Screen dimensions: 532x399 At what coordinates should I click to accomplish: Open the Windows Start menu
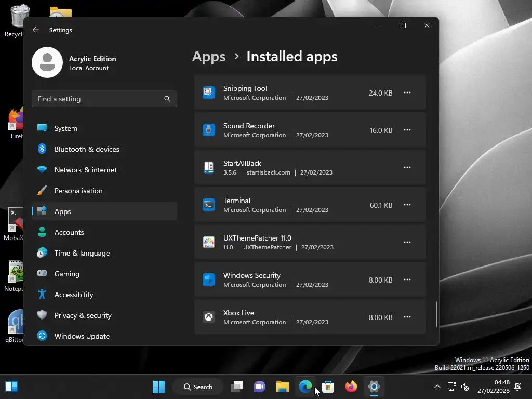159,387
